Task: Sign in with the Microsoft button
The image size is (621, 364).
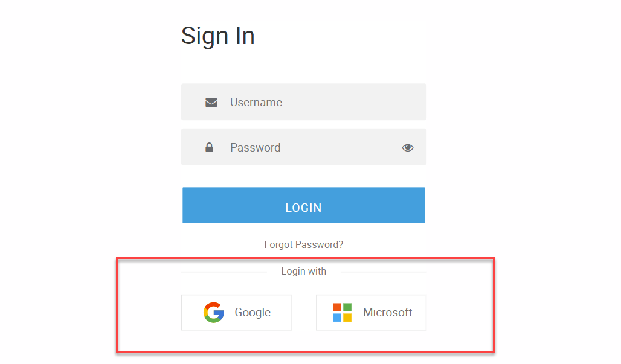Action: coord(371,313)
